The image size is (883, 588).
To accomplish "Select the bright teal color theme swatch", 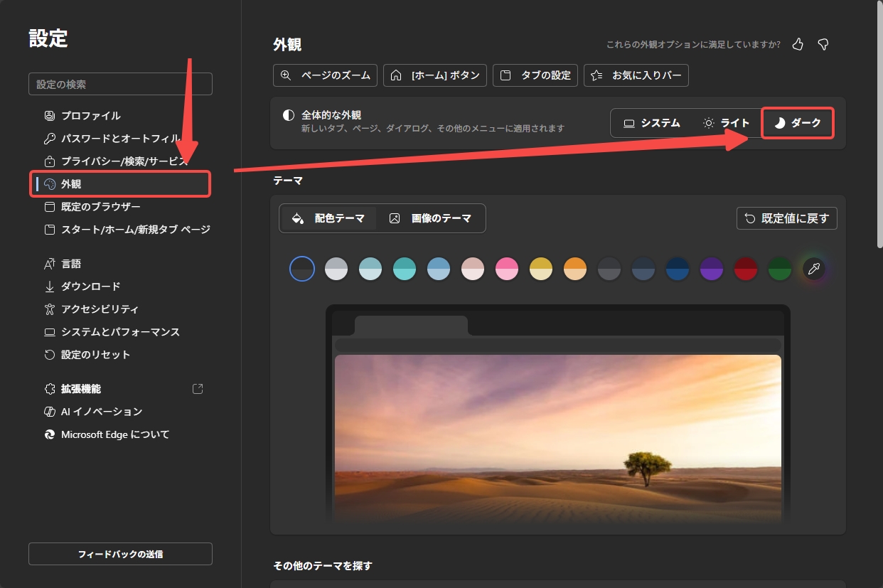I will point(405,269).
